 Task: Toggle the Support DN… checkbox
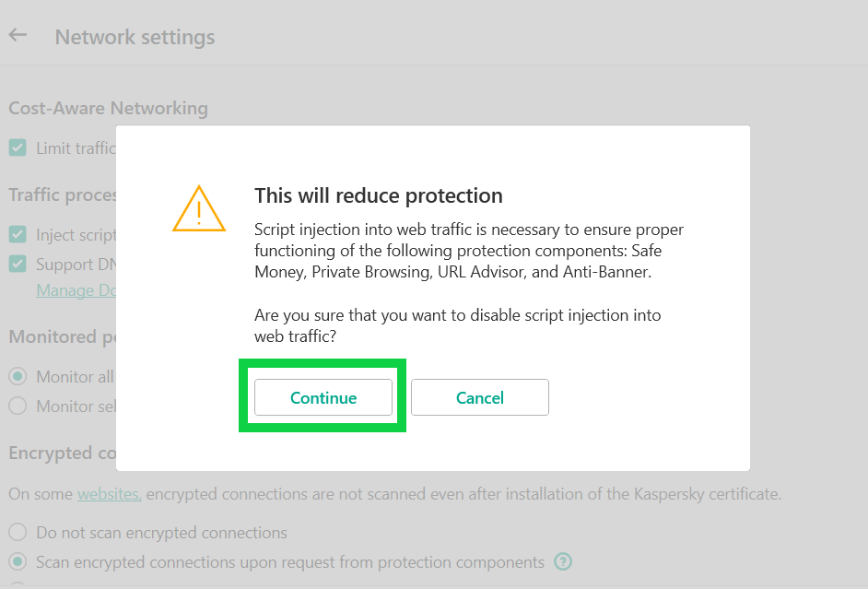click(18, 265)
